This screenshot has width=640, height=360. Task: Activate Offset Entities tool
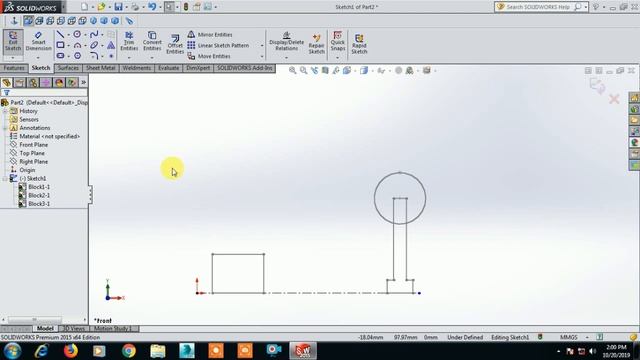point(175,44)
